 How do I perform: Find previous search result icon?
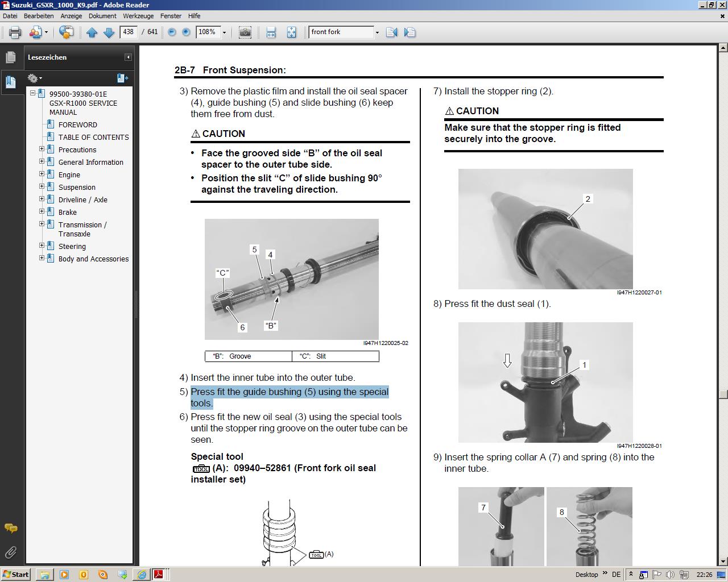pyautogui.click(x=391, y=32)
